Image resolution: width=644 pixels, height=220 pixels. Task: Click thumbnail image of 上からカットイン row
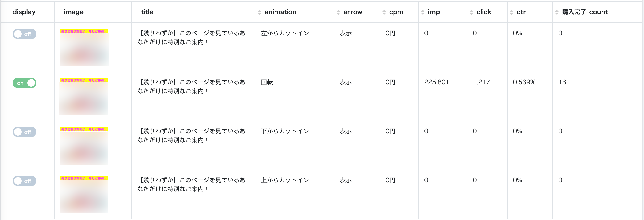[x=84, y=195]
